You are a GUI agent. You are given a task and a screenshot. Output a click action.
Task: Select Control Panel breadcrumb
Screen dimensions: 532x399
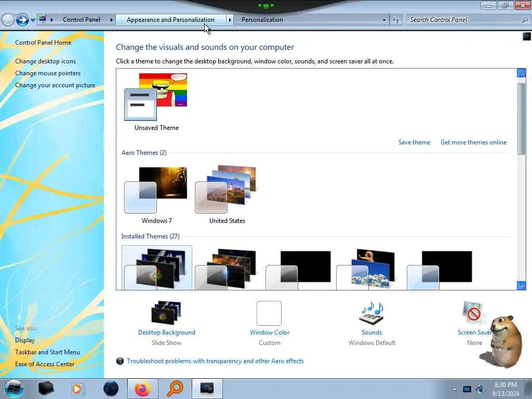[82, 20]
